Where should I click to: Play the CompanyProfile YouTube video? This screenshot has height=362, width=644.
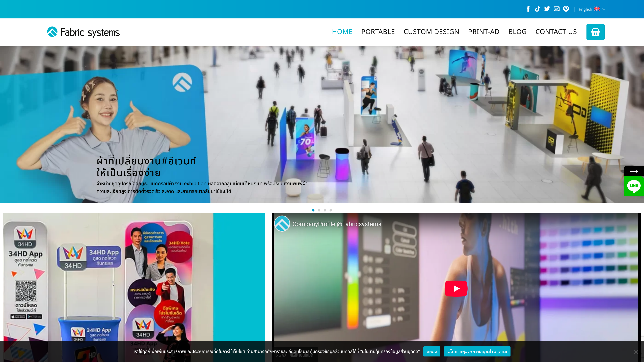(x=456, y=289)
